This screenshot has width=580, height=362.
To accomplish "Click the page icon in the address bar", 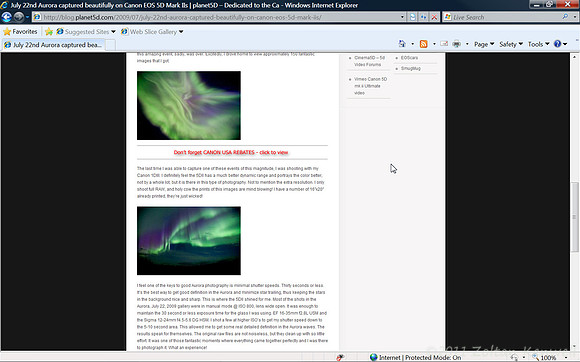I will [x=37, y=17].
